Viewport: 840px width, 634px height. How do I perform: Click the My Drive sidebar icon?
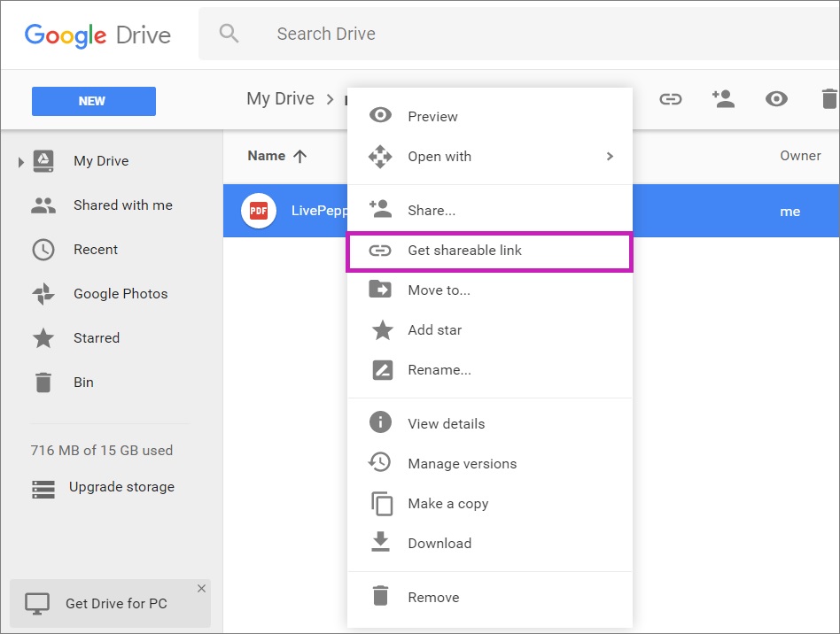pyautogui.click(x=43, y=160)
